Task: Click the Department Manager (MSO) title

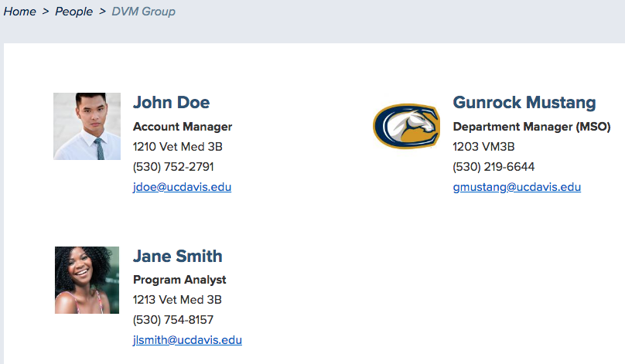Action: [531, 127]
